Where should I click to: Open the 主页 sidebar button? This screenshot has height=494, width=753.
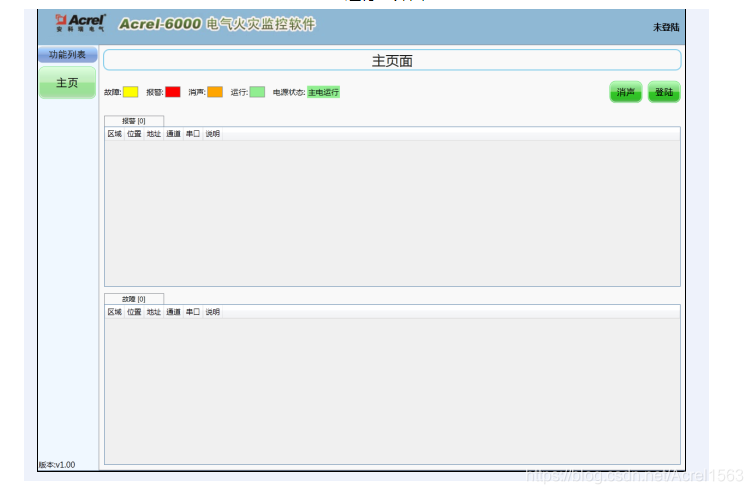click(67, 83)
